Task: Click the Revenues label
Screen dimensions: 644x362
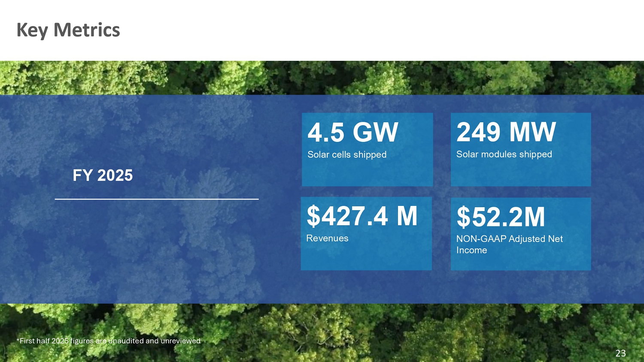Action: tap(327, 238)
